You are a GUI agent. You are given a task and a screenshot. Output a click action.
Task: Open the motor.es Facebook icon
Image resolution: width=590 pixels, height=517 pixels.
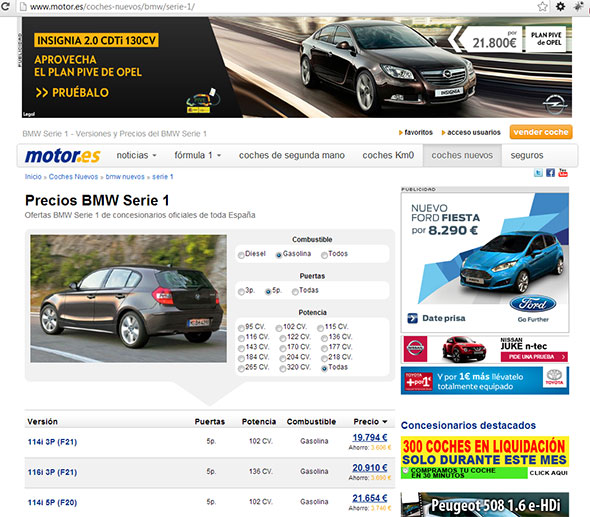click(x=550, y=173)
